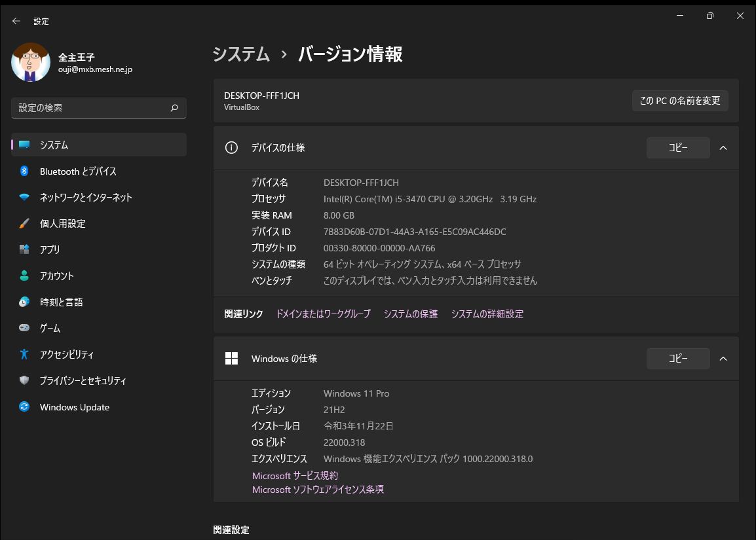Click the email ouji@mxb.mesh.ne.jp
Image resolution: width=756 pixels, height=540 pixels.
(95, 69)
